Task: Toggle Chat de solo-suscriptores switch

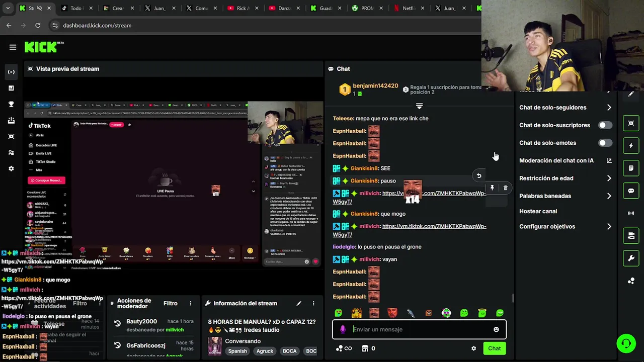Action: point(605,125)
